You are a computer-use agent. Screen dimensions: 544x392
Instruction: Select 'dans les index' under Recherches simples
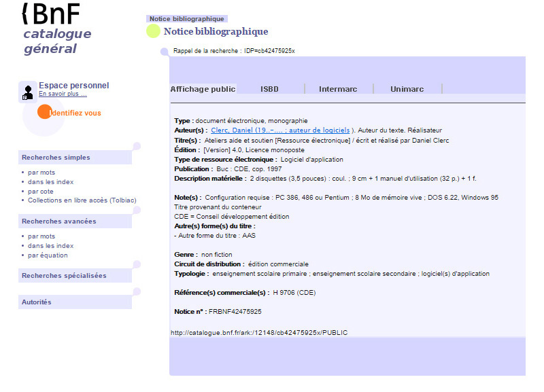(50, 182)
